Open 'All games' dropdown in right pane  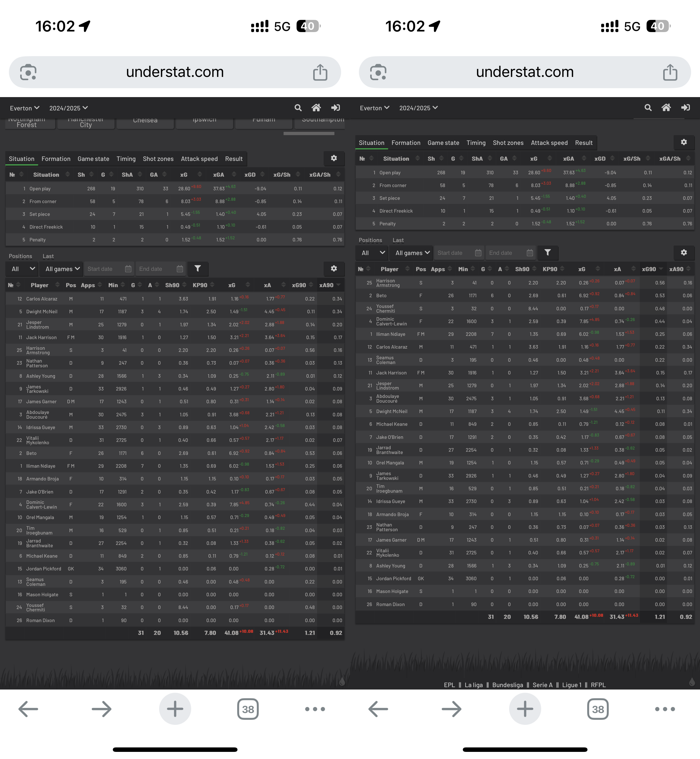412,253
